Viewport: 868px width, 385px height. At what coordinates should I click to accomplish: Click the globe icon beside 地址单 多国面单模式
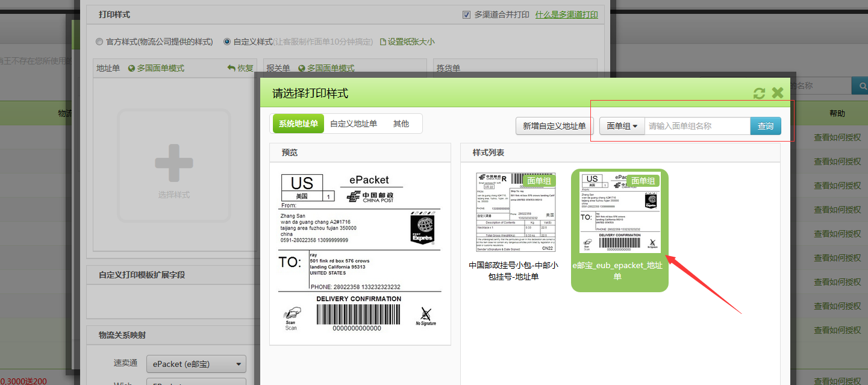point(132,69)
